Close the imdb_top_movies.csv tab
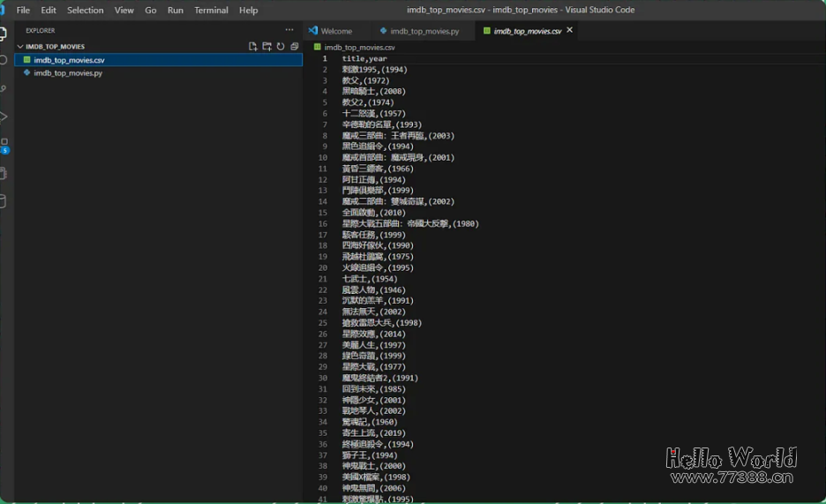Image resolution: width=826 pixels, height=504 pixels. (x=569, y=30)
